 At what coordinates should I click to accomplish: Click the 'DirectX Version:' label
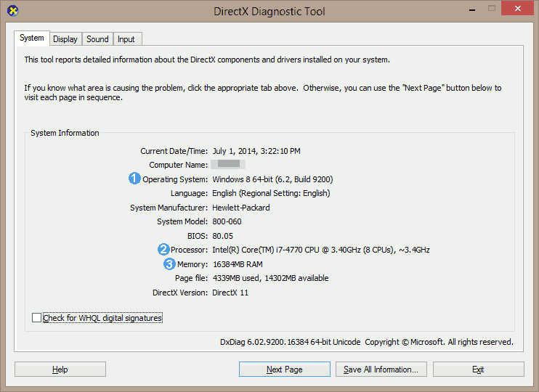180,293
